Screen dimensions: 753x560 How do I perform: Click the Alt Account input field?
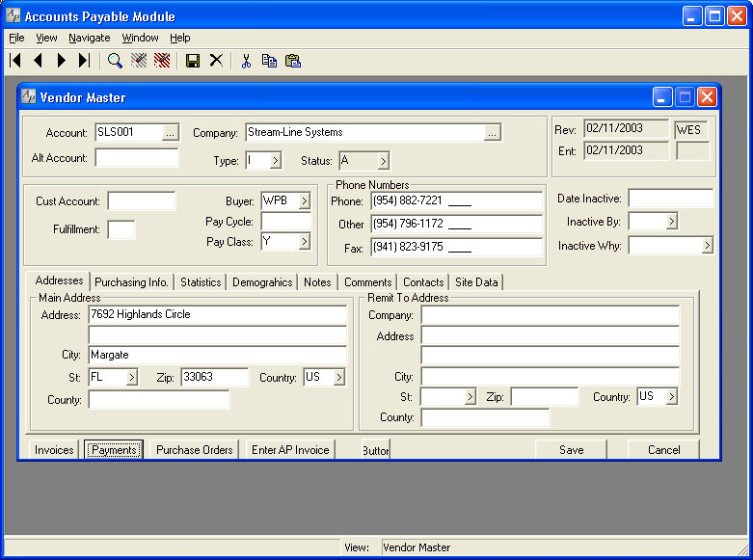tap(136, 158)
